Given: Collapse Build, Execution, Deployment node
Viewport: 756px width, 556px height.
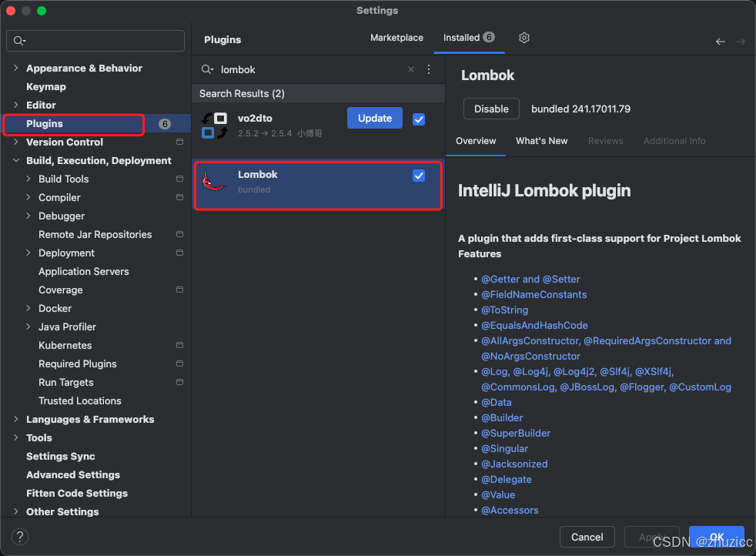Looking at the screenshot, I should click(16, 160).
